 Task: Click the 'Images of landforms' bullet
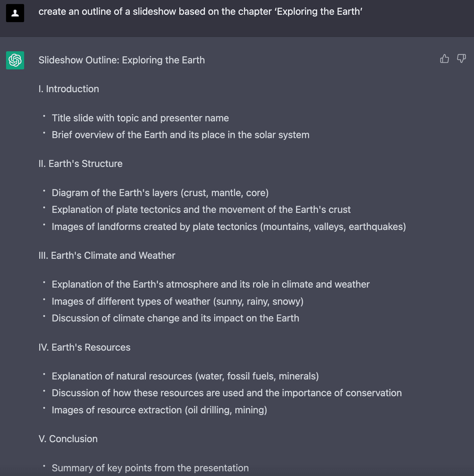click(x=229, y=227)
